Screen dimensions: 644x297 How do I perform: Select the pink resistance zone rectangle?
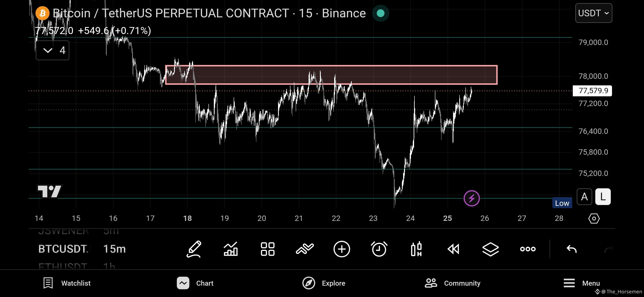(331, 75)
